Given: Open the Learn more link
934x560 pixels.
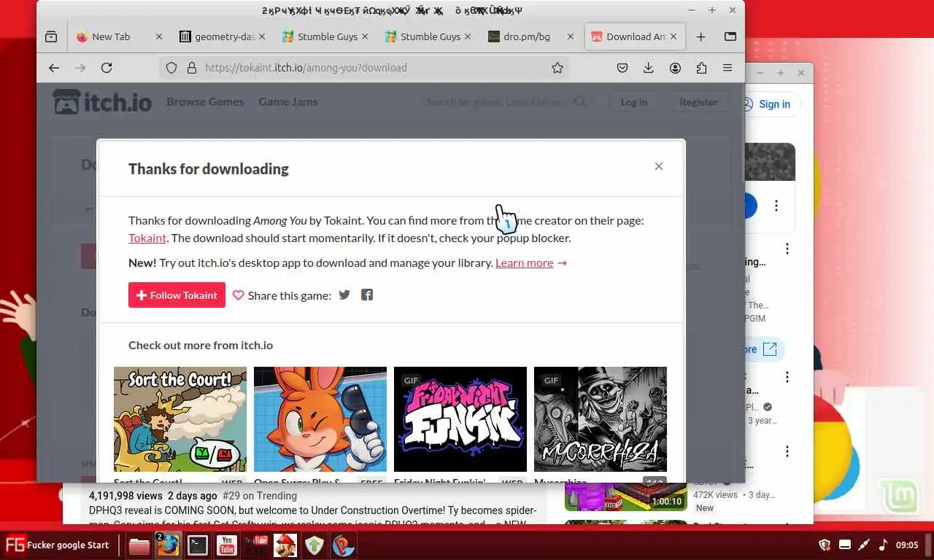Looking at the screenshot, I should pyautogui.click(x=531, y=262).
